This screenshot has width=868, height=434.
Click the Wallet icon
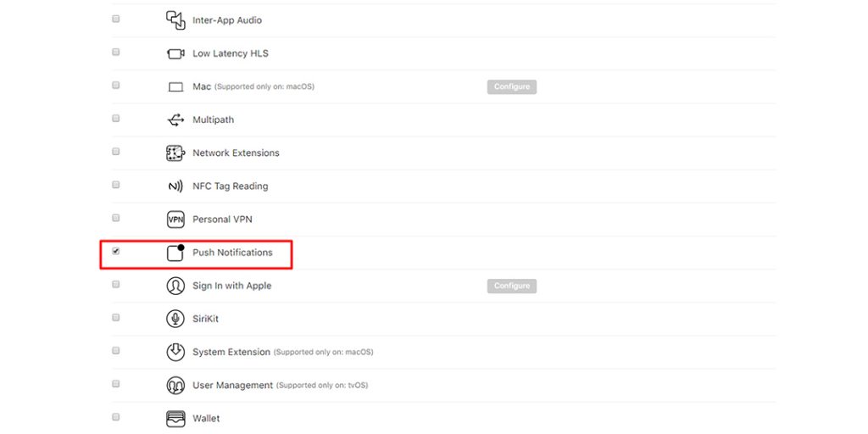tap(175, 418)
